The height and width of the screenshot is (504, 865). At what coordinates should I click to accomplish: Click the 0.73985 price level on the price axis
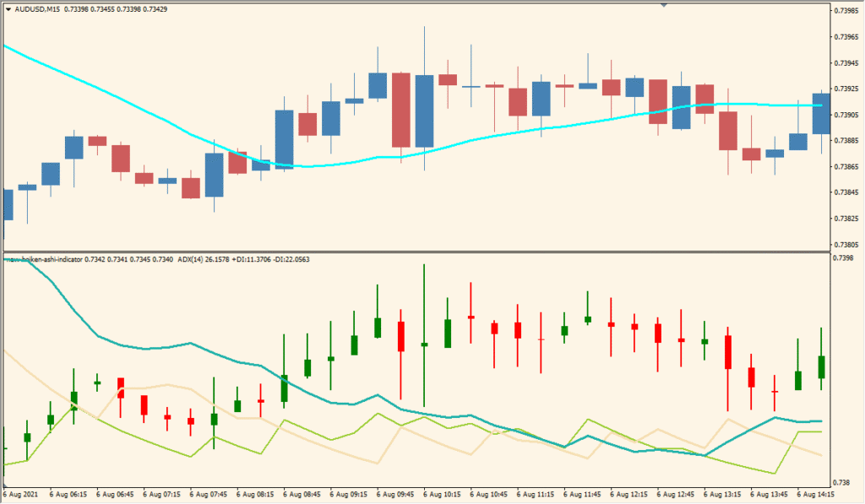click(846, 11)
